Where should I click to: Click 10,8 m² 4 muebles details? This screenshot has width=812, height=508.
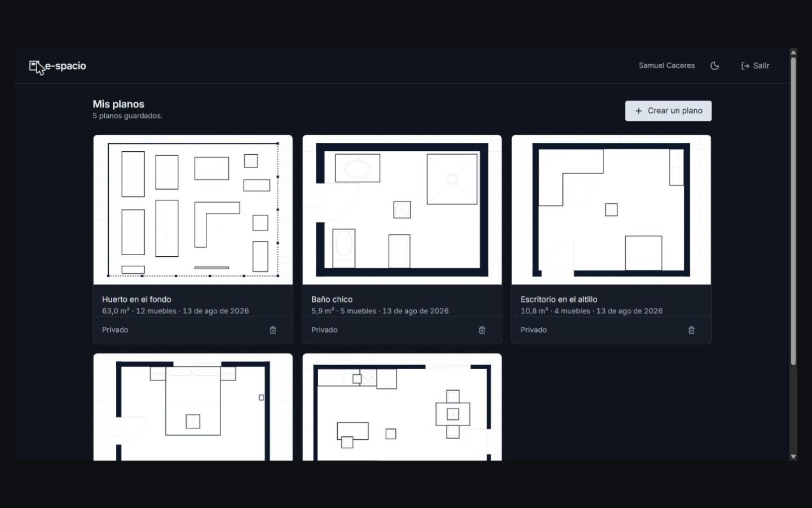pyautogui.click(x=592, y=311)
